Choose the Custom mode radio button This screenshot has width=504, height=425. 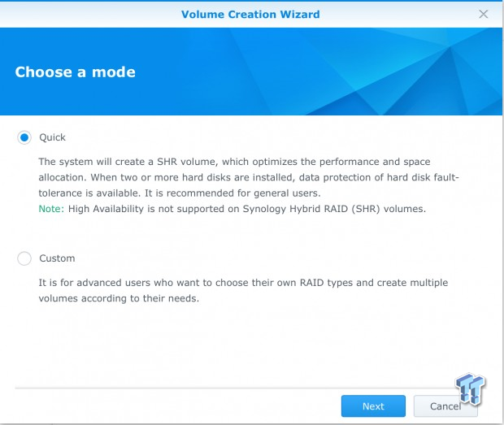(x=24, y=258)
